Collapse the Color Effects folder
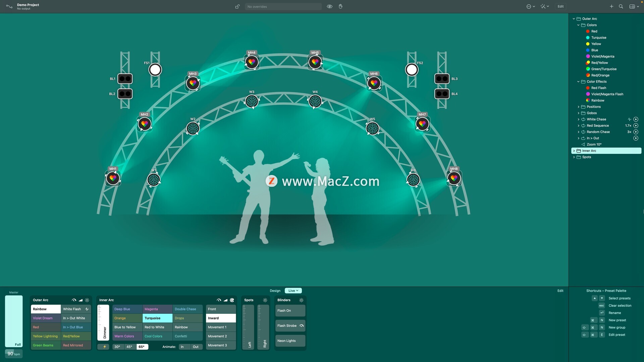 pyautogui.click(x=578, y=82)
